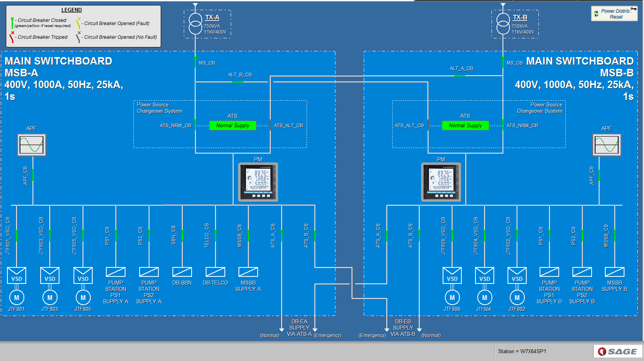644x361 pixels.
Task: Toggle the JTF805_VSD_CB breaker
Action: 83,236
